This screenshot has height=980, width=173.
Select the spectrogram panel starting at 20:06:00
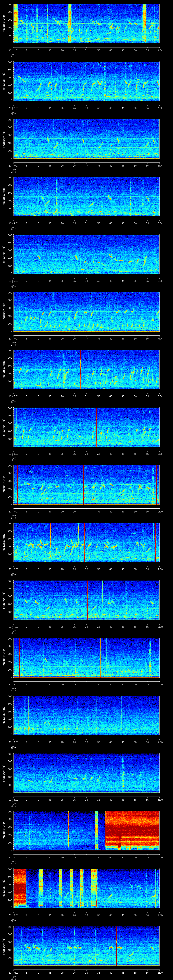tap(86, 312)
